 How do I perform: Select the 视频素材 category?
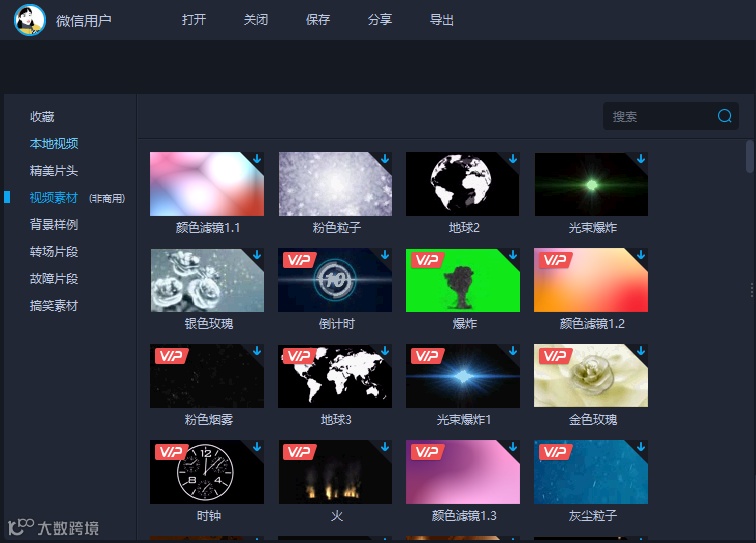point(54,197)
